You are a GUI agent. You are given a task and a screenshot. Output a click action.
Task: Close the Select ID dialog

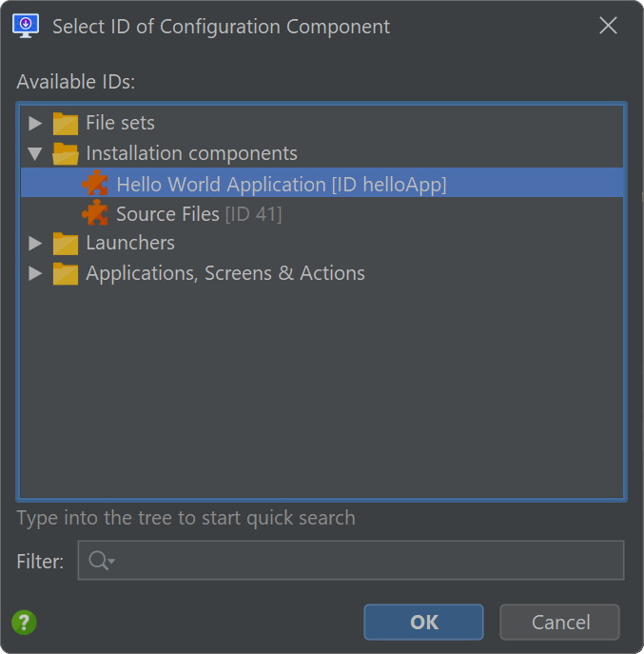pos(608,26)
